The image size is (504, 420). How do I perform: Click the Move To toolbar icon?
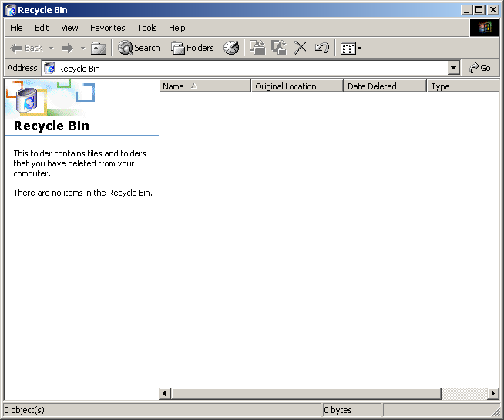click(x=257, y=48)
